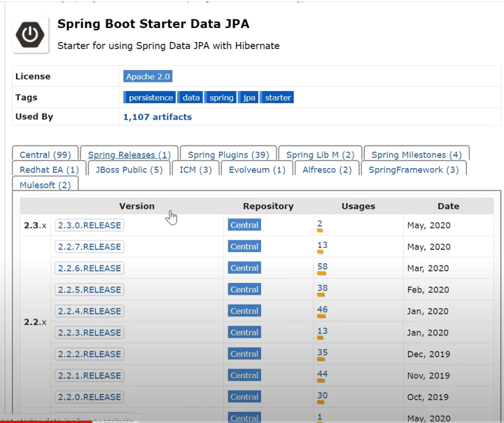This screenshot has width=504, height=423.
Task: Switch to the Redhat EA (1) tab
Action: point(49,169)
